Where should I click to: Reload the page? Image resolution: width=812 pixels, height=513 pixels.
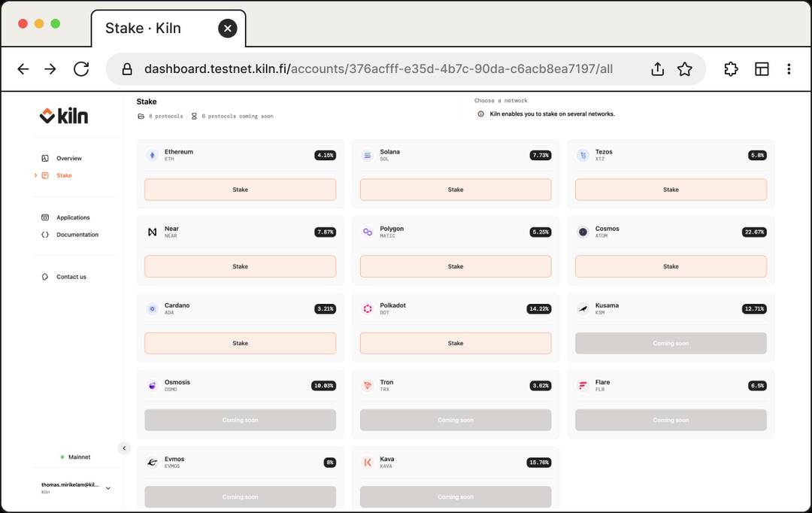pos(81,69)
